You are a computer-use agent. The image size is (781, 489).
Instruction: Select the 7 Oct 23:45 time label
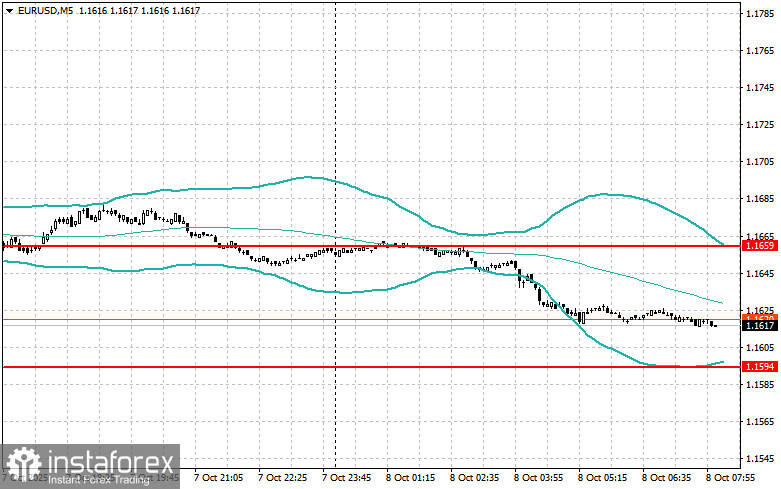[346, 478]
